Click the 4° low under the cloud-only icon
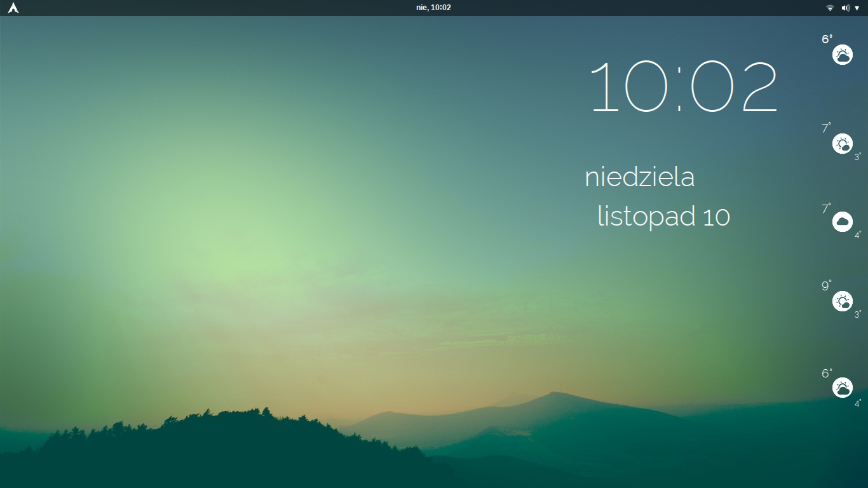The height and width of the screenshot is (488, 868). [858, 234]
